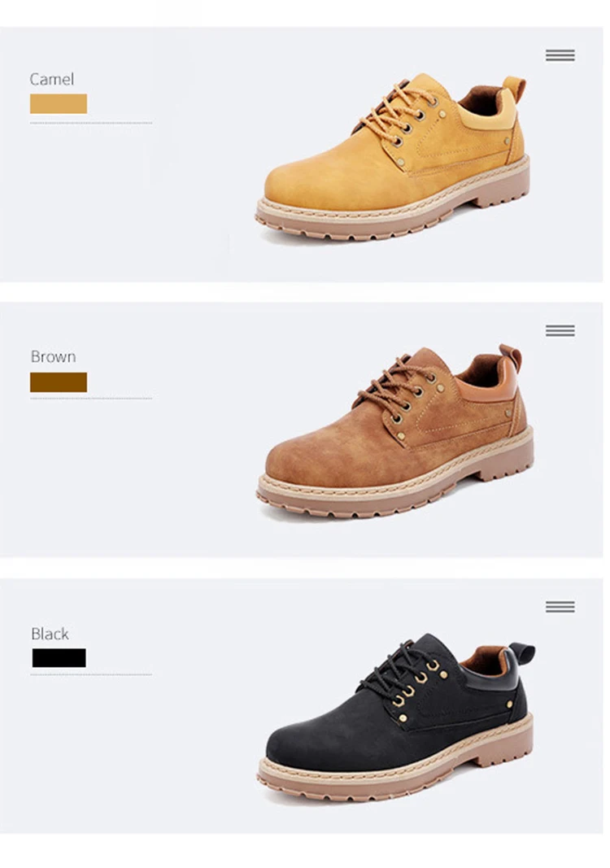Click the divider line under Black swatch
Viewport: 610px width, 868px height.
click(91, 675)
